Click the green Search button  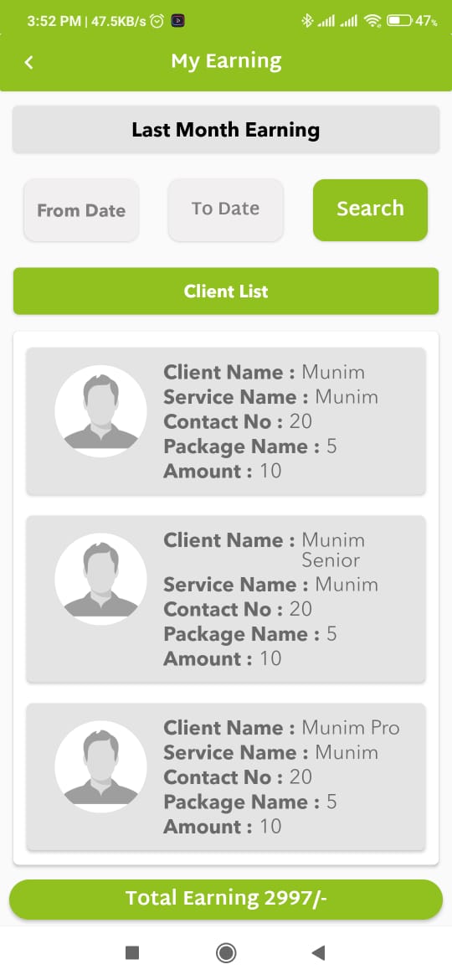(x=370, y=209)
